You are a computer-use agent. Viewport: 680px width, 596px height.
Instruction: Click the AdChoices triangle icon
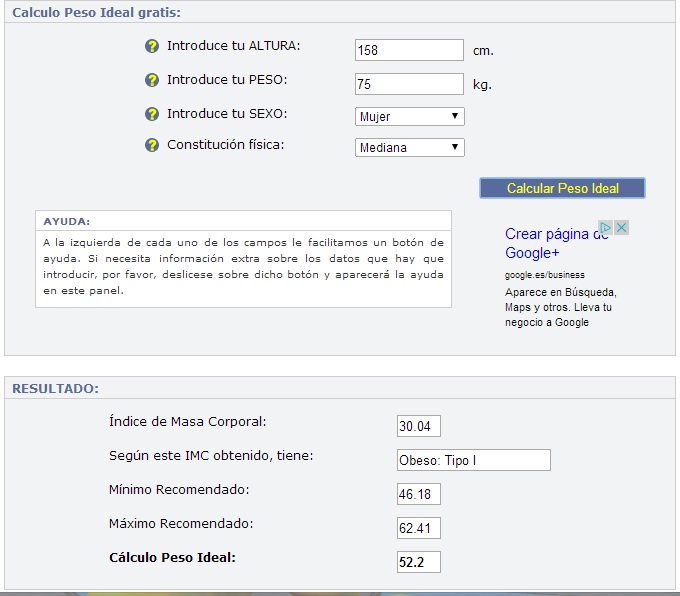605,227
